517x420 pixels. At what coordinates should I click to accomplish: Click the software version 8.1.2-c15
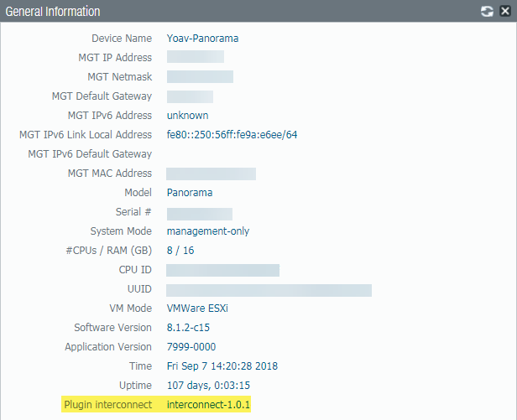[192, 328]
